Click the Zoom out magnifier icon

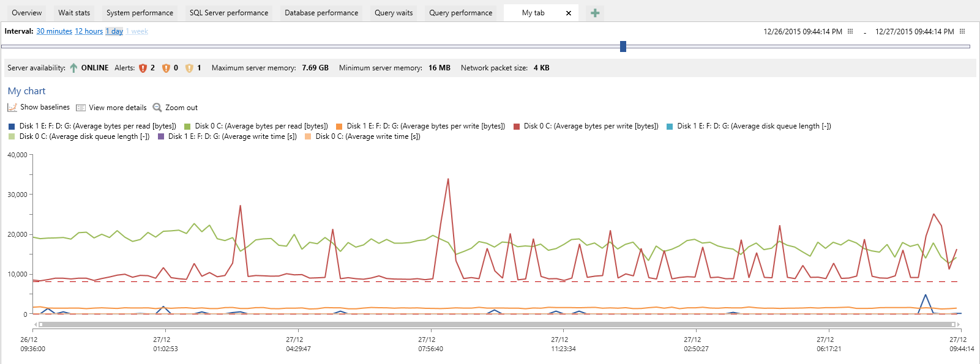coord(157,107)
